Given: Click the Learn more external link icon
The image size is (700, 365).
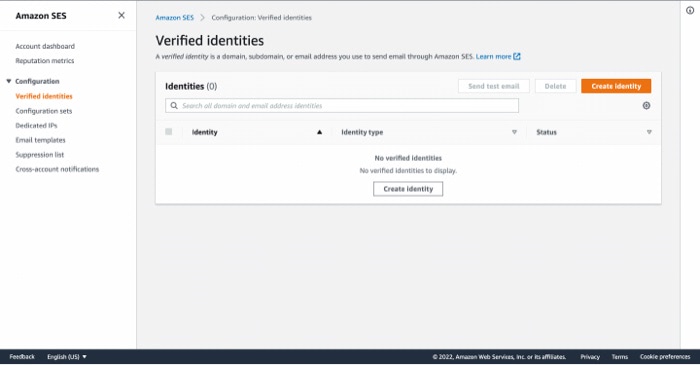Looking at the screenshot, I should 517,57.
